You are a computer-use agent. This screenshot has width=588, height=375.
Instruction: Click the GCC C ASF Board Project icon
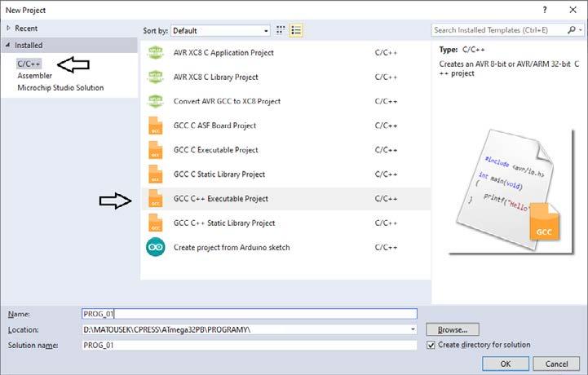pos(155,126)
